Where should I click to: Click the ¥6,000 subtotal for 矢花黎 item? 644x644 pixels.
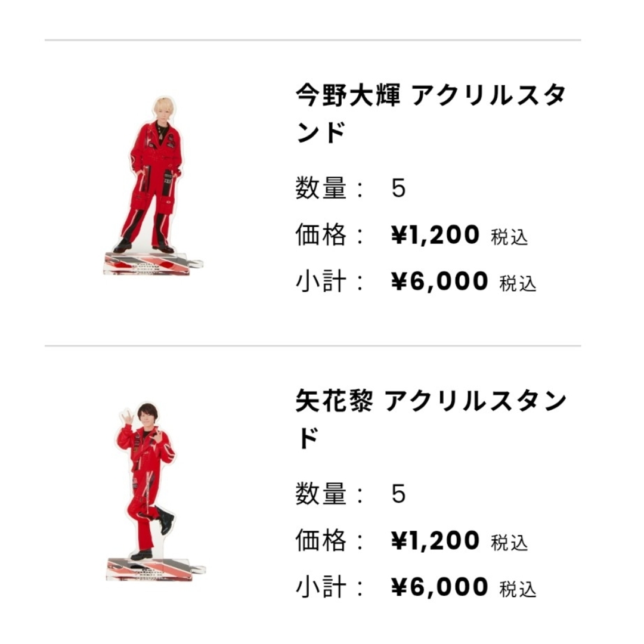[x=439, y=587]
